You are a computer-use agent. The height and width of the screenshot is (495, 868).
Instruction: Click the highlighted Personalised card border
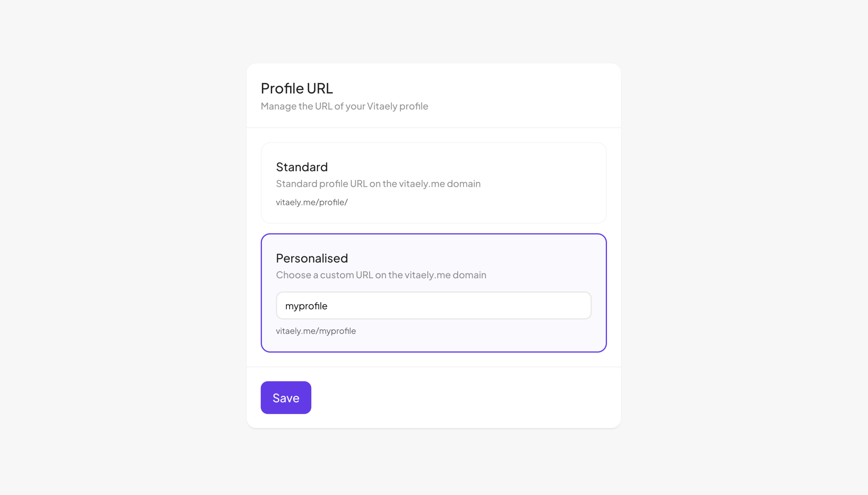pos(433,234)
